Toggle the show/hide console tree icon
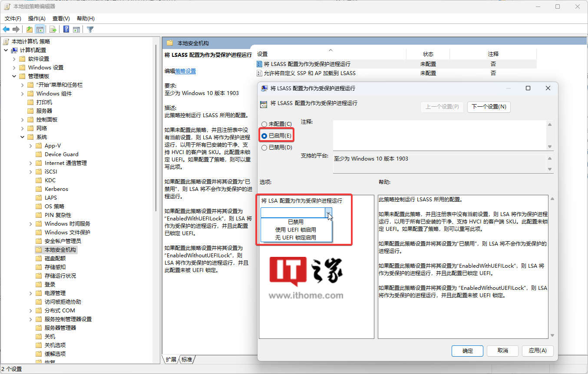 pos(40,30)
